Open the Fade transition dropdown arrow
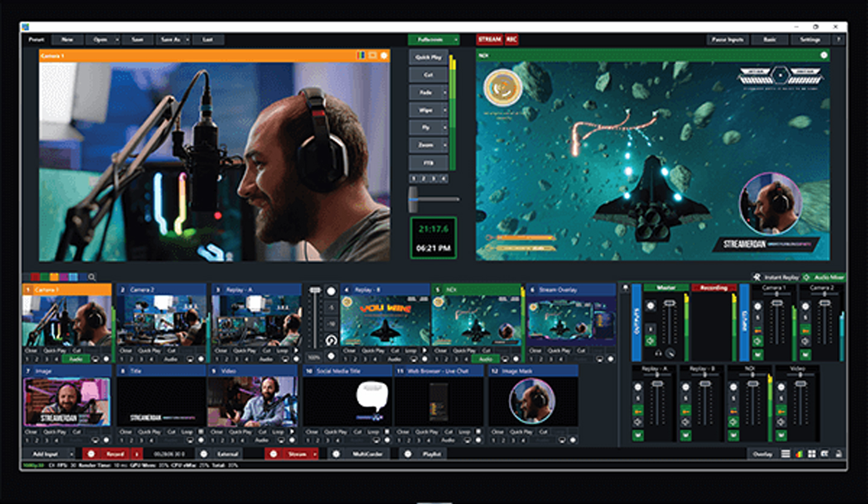The image size is (868, 504). coord(445,93)
